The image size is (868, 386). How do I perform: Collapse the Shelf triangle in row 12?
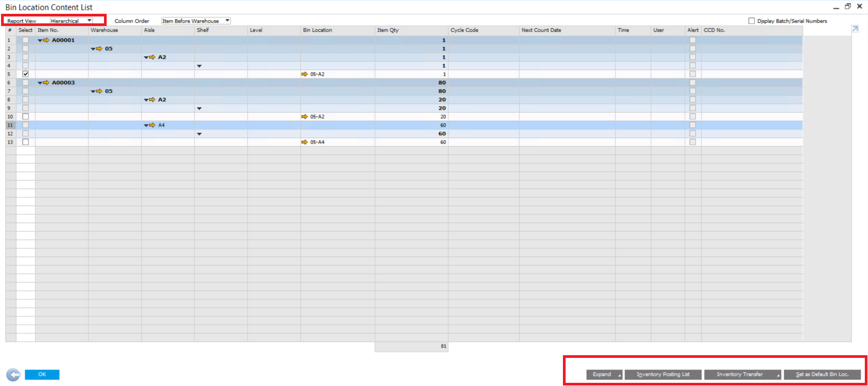199,134
